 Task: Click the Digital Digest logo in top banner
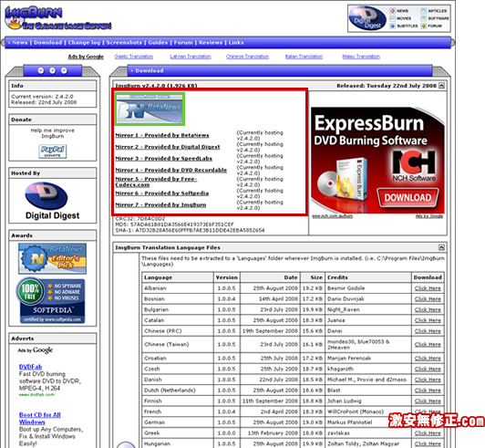[367, 18]
